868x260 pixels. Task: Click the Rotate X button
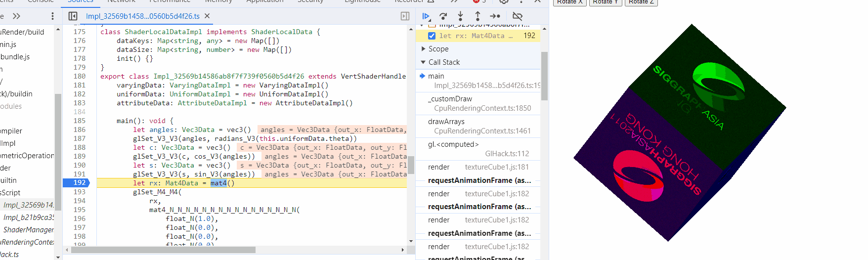tap(570, 2)
